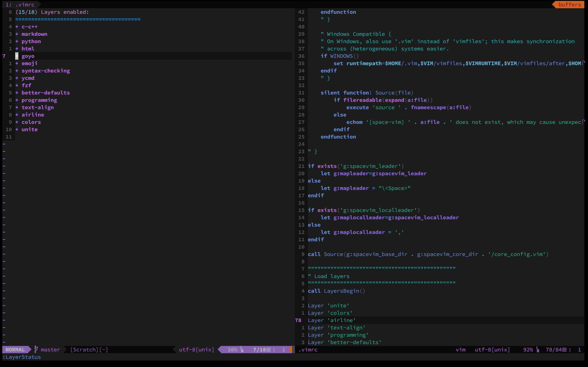
Task: Click the wrap marker at echom line end
Action: click(x=583, y=122)
